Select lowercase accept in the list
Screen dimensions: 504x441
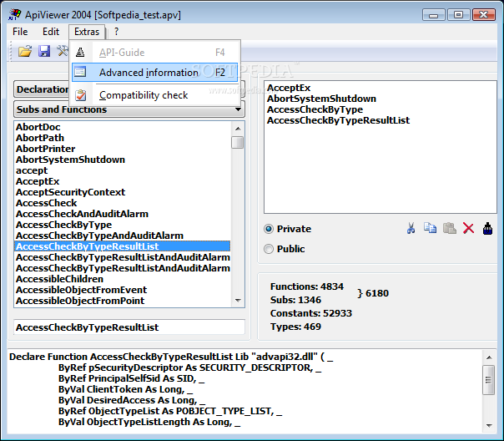[32, 170]
